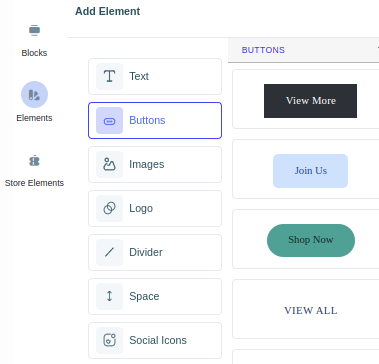Click the Social Icons camera icon
The width and height of the screenshot is (379, 364).
pyautogui.click(x=109, y=340)
